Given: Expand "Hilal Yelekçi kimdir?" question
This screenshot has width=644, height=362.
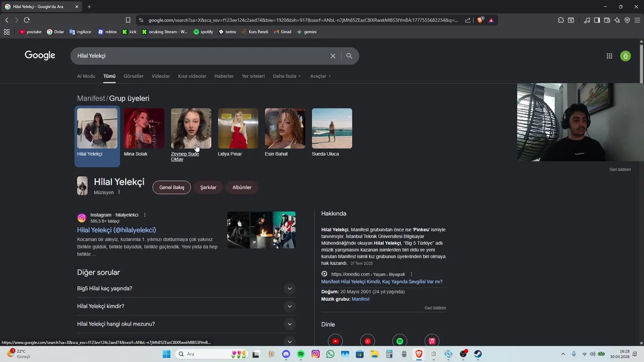Looking at the screenshot, I should pos(186,306).
